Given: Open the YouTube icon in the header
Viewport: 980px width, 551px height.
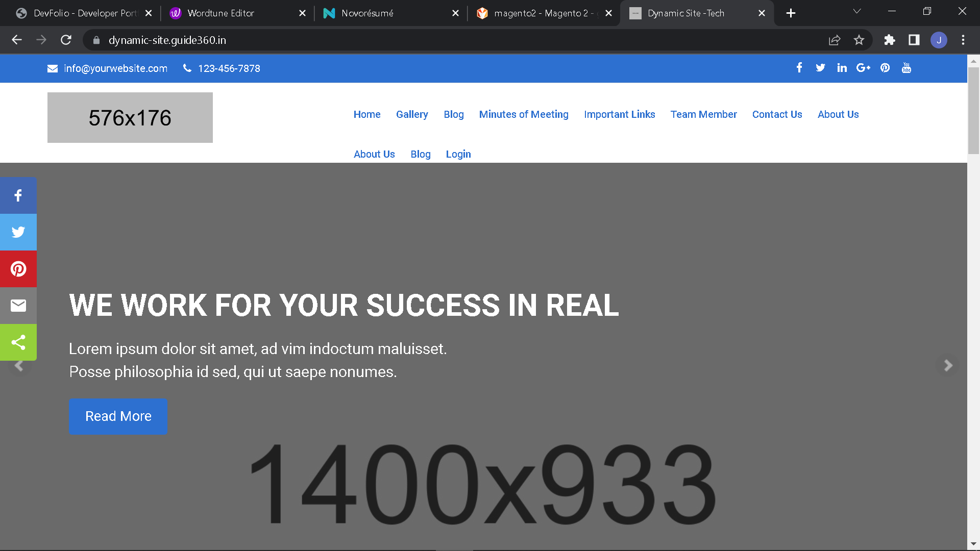Looking at the screenshot, I should pyautogui.click(x=906, y=68).
